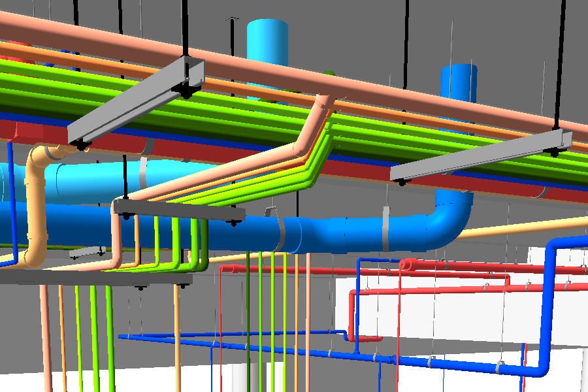588x392 pixels.
Task: Select the gray clamp near the blue duct elbow
Action: click(385, 229)
